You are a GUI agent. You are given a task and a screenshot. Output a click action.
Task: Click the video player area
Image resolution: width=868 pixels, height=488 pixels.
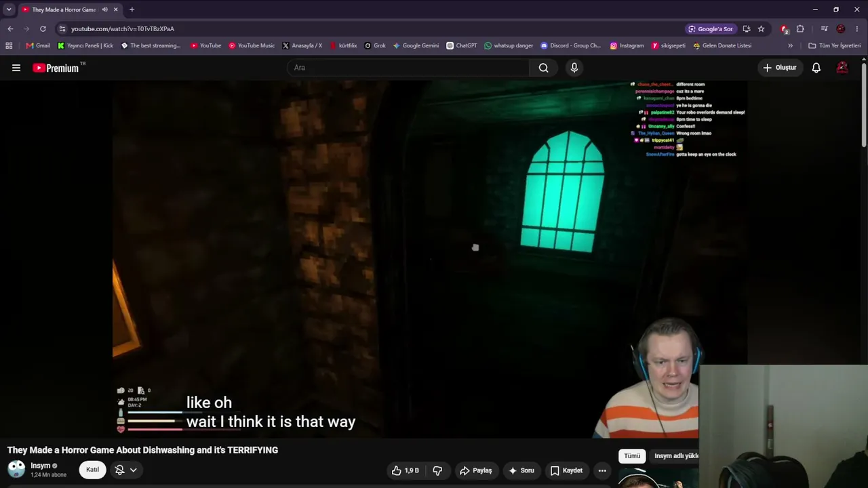point(429,259)
